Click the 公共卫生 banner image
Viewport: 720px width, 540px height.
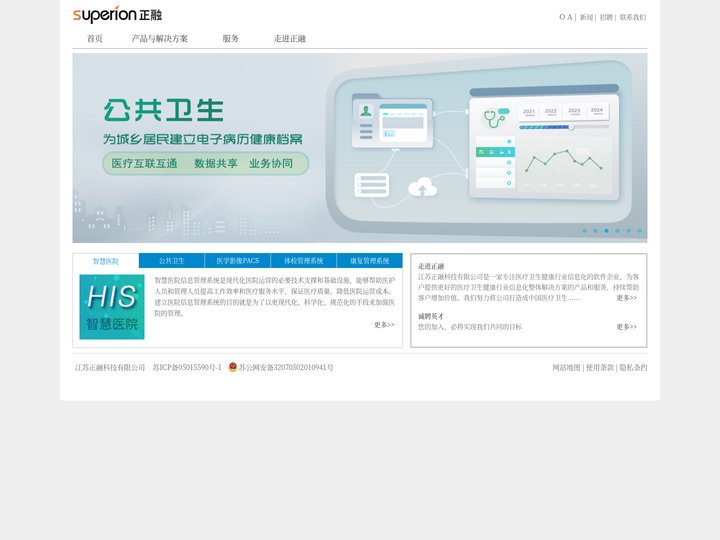pyautogui.click(x=360, y=148)
